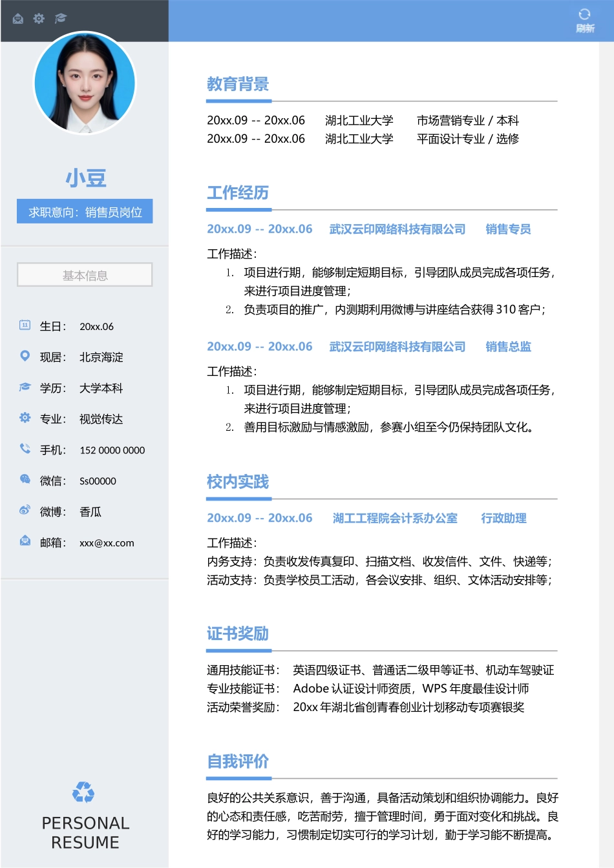Image resolution: width=614 pixels, height=868 pixels.
Task: Click the Weibo name 香瓜
Action: click(x=90, y=512)
